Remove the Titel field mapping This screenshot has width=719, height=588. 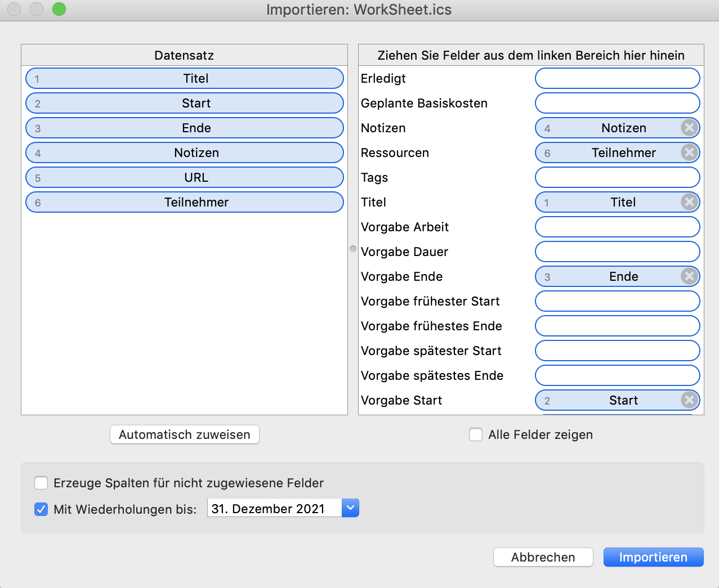point(689,202)
